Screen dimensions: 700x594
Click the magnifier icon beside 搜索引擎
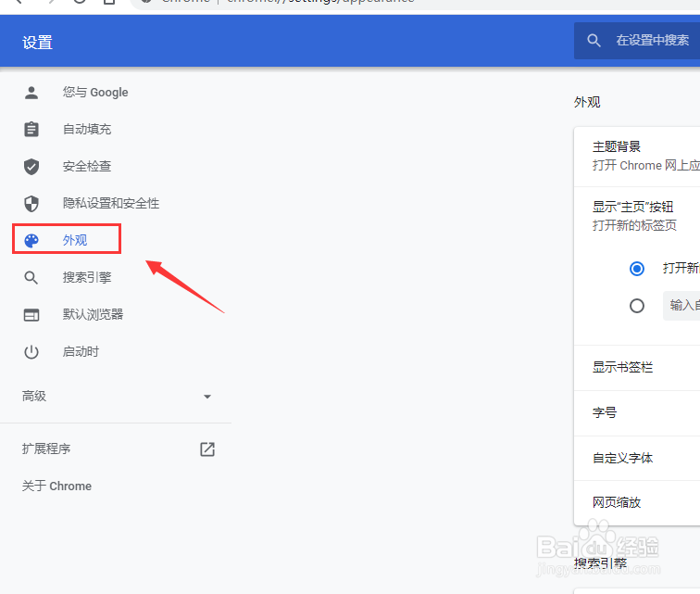pyautogui.click(x=31, y=278)
